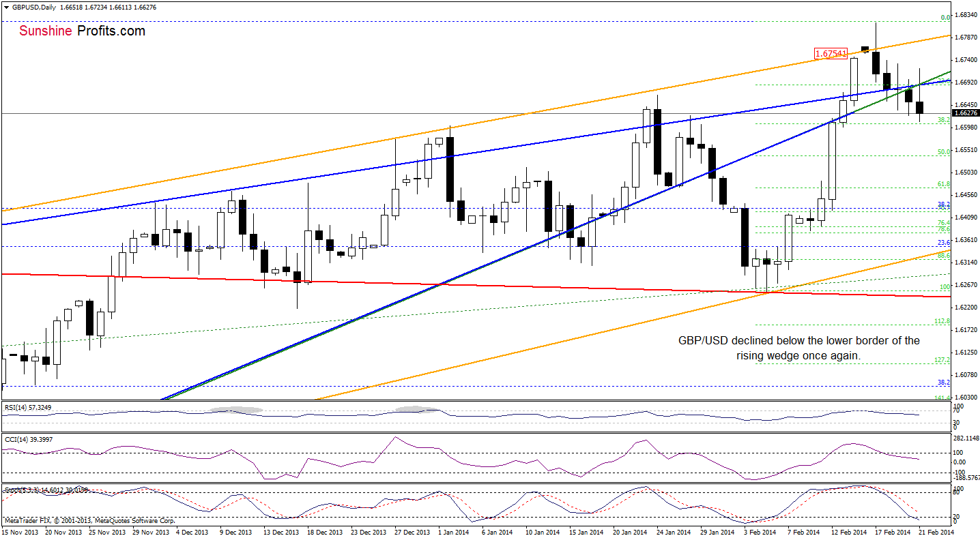The height and width of the screenshot is (538, 980).
Task: Click the 50.0 Fibonacci level label
Action: [x=944, y=152]
